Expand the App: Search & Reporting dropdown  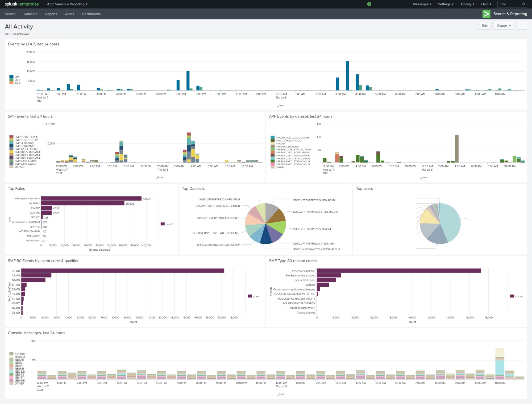[x=67, y=4]
